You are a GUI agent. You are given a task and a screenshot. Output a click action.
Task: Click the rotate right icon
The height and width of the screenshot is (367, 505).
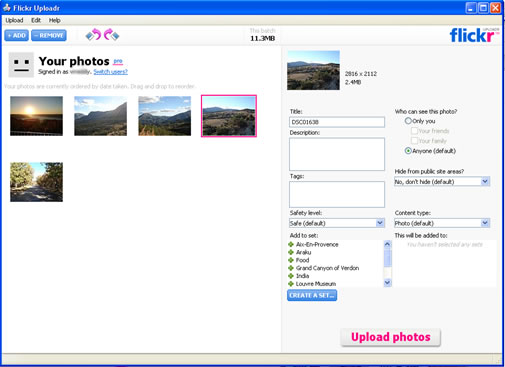[111, 35]
